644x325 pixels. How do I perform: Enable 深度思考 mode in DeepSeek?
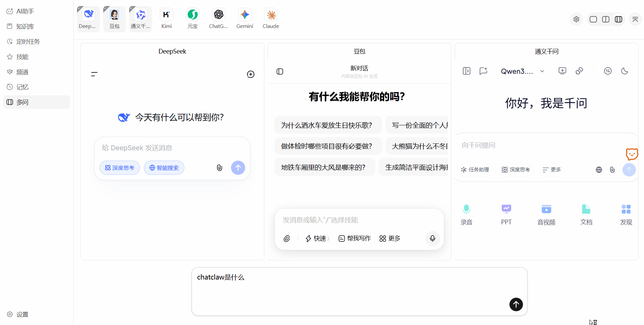tap(119, 167)
